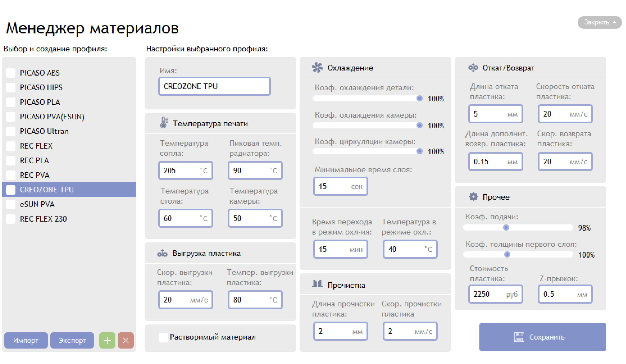
Task: Tick the REC PLA checkbox
Action: click(x=11, y=160)
